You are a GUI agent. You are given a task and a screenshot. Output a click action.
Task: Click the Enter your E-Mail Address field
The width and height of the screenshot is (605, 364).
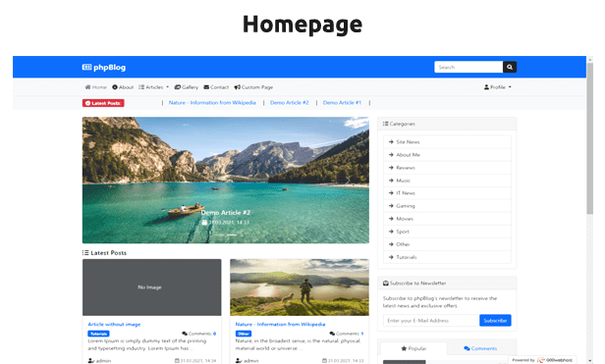431,321
